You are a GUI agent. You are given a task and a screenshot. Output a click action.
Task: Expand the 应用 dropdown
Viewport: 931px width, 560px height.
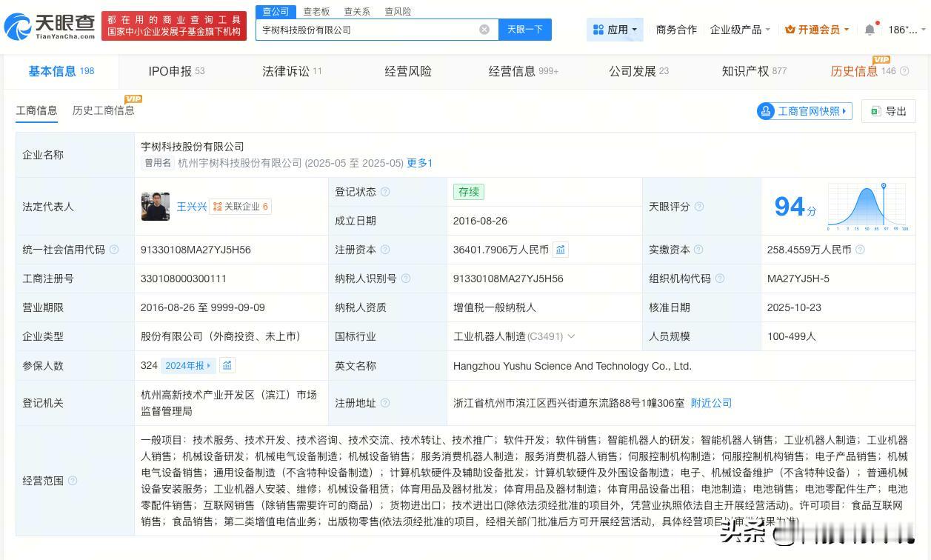tap(635, 30)
